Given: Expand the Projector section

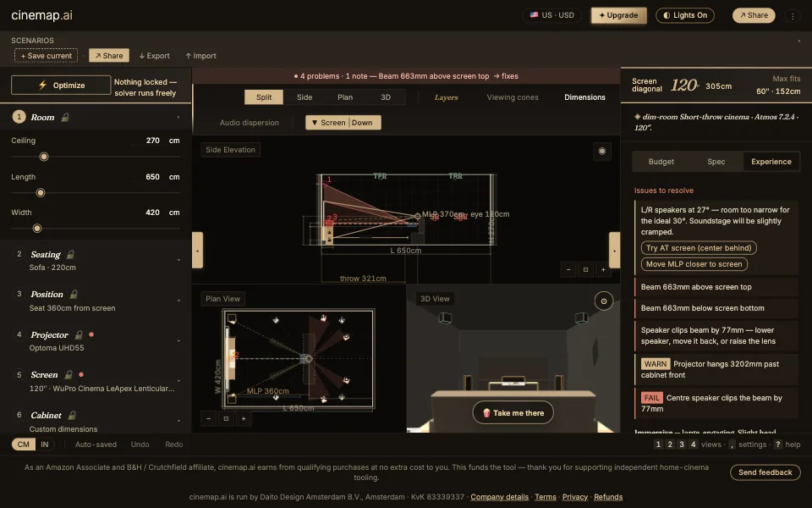Looking at the screenshot, I should coord(178,340).
